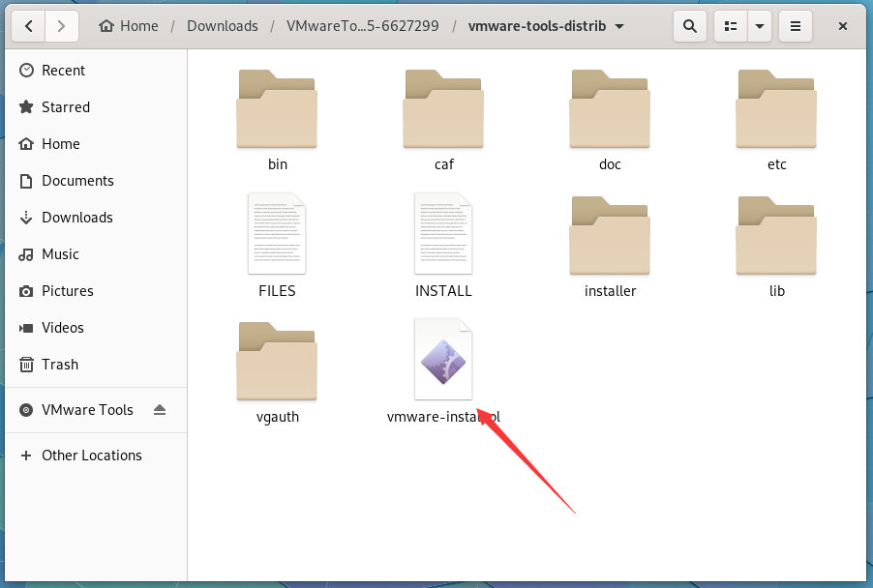This screenshot has width=873, height=588.
Task: Select the FILES text document icon
Action: point(277,234)
